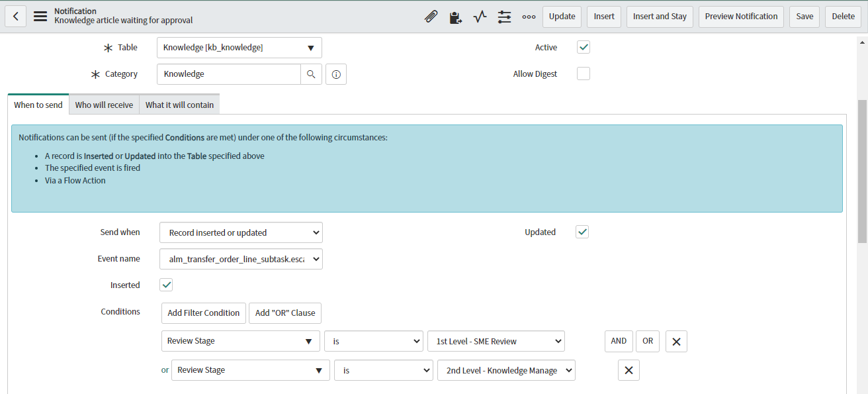The height and width of the screenshot is (394, 868).
Task: Click the Preview Notification button
Action: (x=741, y=17)
